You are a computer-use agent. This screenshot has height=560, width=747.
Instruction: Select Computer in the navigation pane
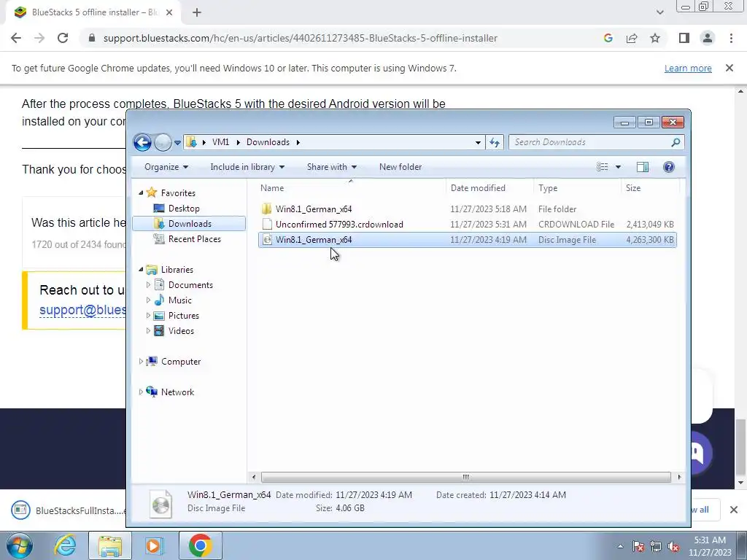(181, 362)
